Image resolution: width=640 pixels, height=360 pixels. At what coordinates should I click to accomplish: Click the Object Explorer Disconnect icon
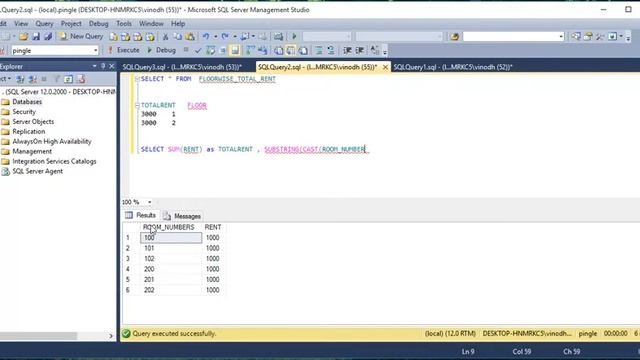pos(33,79)
